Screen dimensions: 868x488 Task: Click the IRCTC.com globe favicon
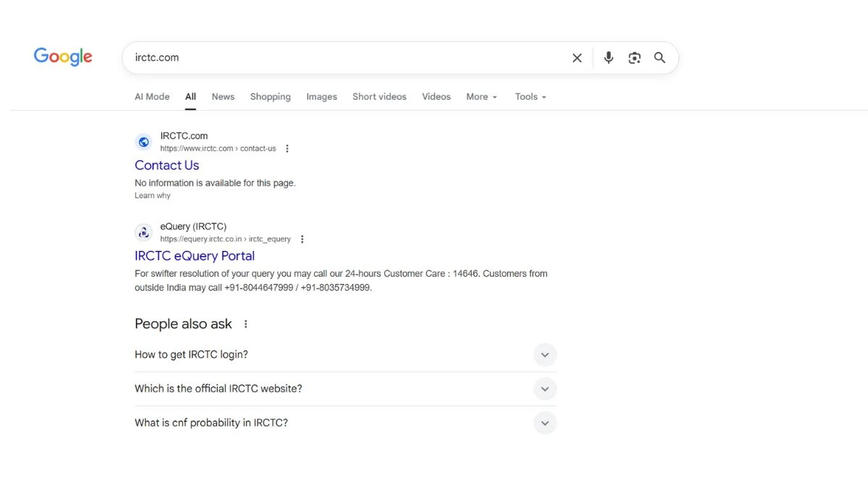pyautogui.click(x=144, y=142)
